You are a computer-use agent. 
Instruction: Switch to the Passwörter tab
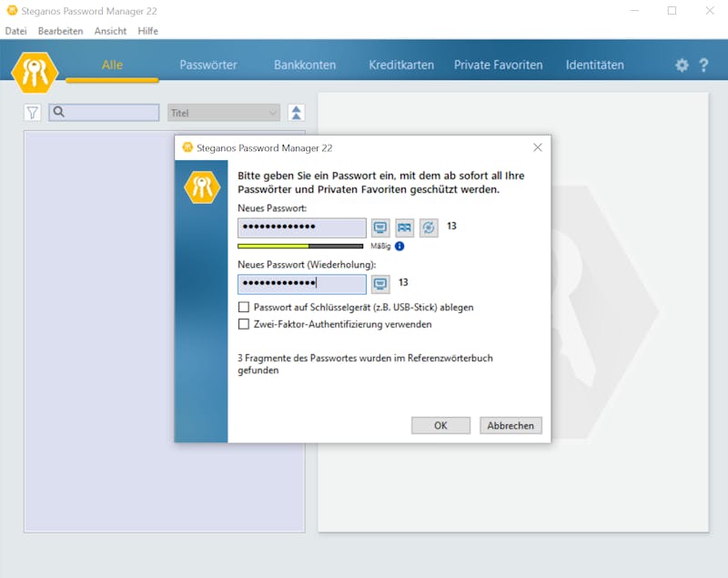click(x=208, y=65)
